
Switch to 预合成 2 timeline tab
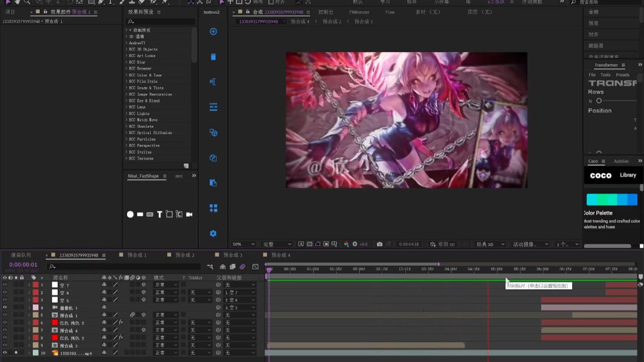click(185, 255)
